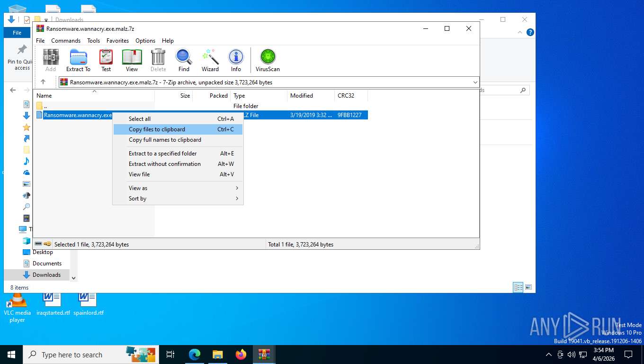Select the parent folder '..' row
Viewport: 644px width, 364px height.
tap(201, 106)
